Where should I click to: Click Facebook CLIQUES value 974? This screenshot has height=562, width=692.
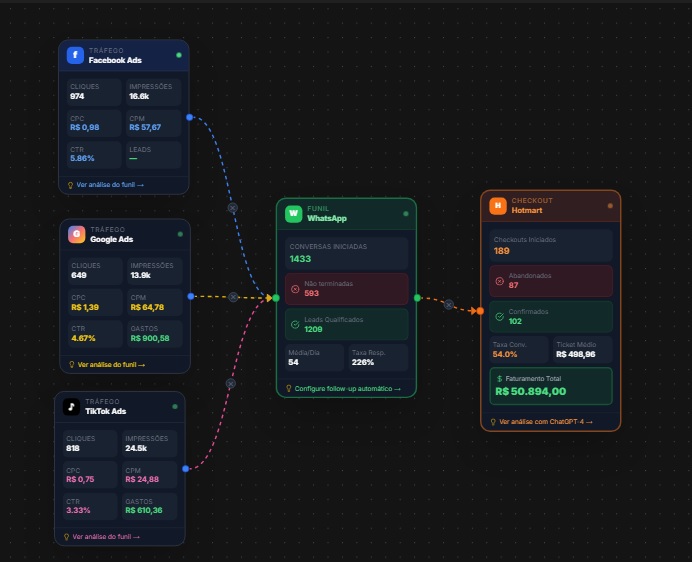(x=77, y=96)
